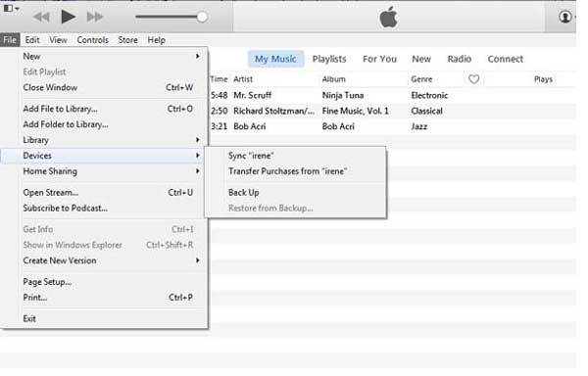The image size is (588, 376).
Task: Select Add File to Library
Action: click(104, 109)
